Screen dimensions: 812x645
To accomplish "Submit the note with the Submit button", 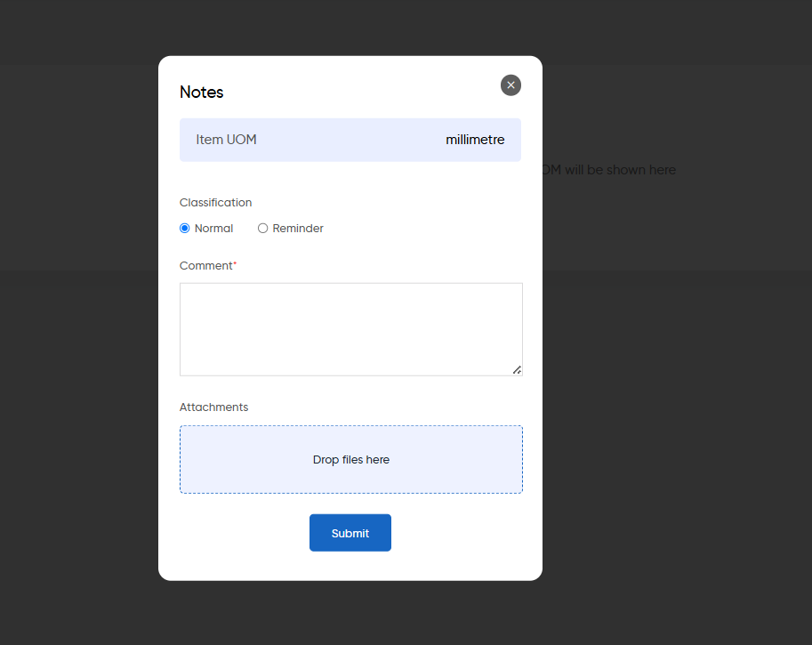I will coord(350,533).
